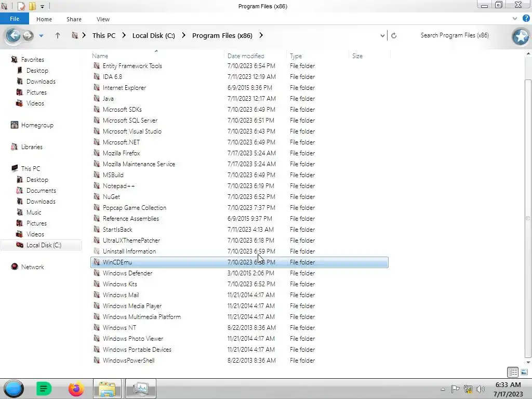Select the Popcap Game Collection folder name
The image size is (532, 399).
(135, 208)
